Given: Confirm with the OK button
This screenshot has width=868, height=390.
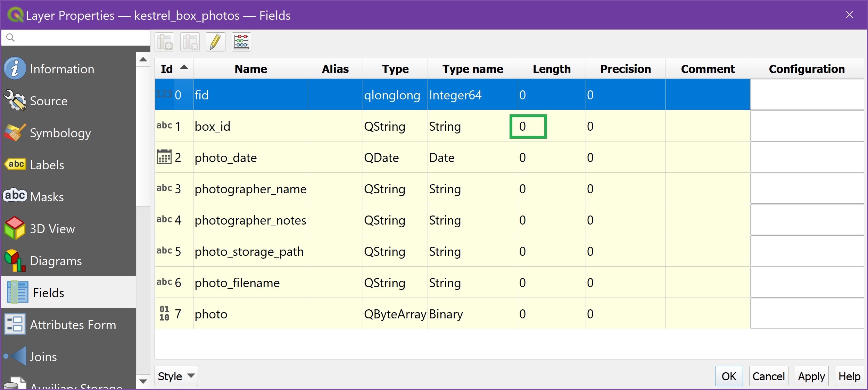Looking at the screenshot, I should [728, 376].
